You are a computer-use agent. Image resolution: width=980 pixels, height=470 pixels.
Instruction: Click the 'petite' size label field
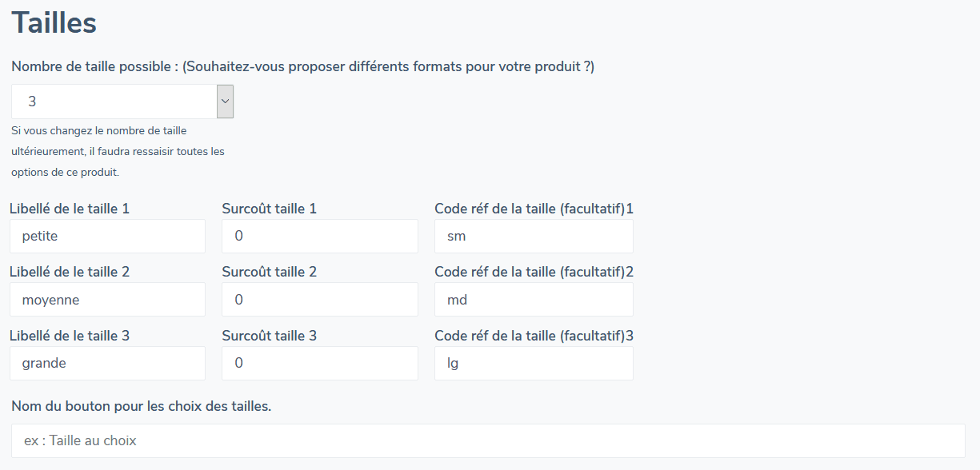107,235
